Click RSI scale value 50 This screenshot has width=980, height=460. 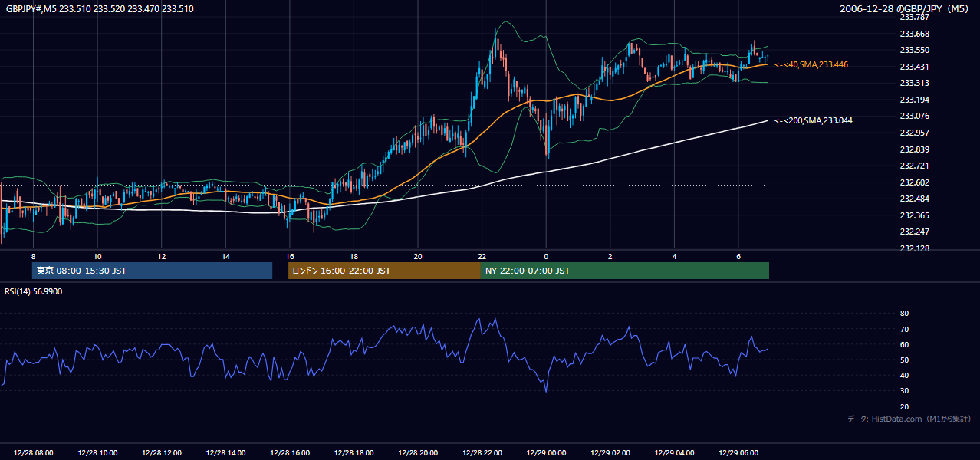tap(905, 360)
